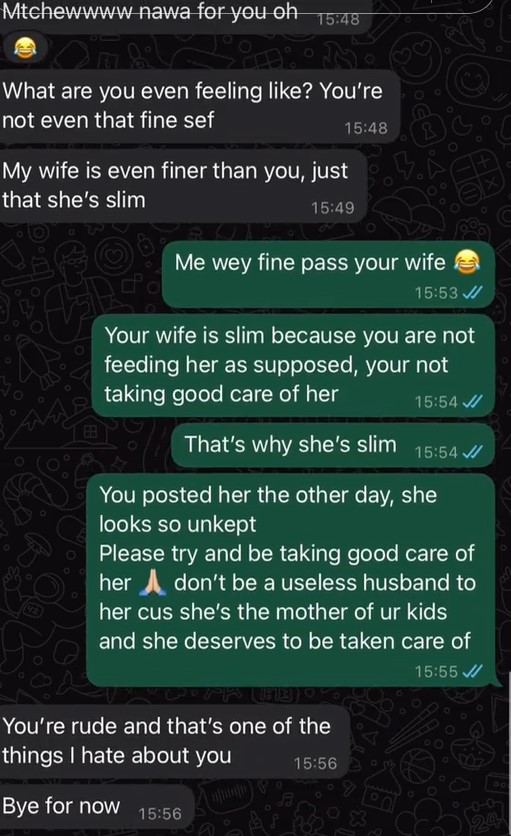Tap the laughing emoji reaction below the top message
Image resolution: width=511 pixels, height=836 pixels.
(23, 50)
